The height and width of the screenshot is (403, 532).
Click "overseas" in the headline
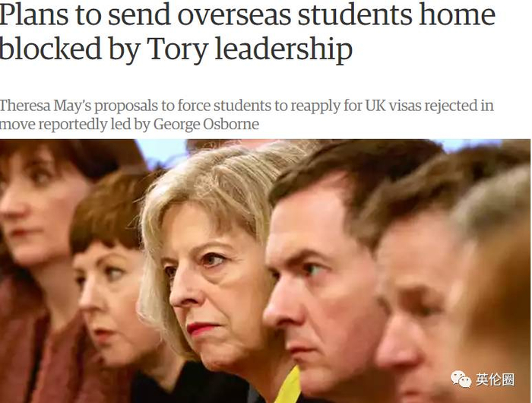pos(234,14)
